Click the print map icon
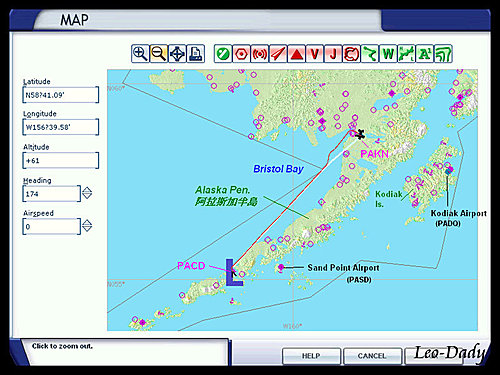The width and height of the screenshot is (500, 375). 196,54
